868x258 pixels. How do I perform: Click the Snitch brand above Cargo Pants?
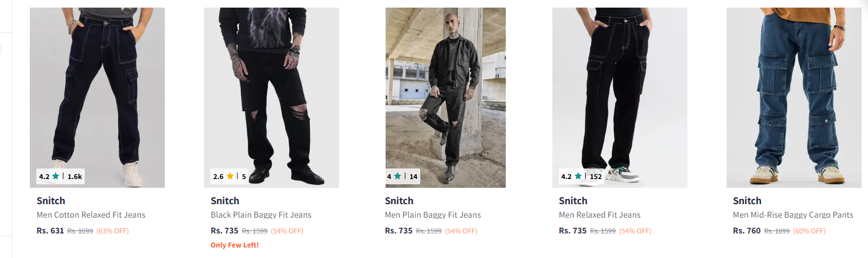click(x=747, y=201)
